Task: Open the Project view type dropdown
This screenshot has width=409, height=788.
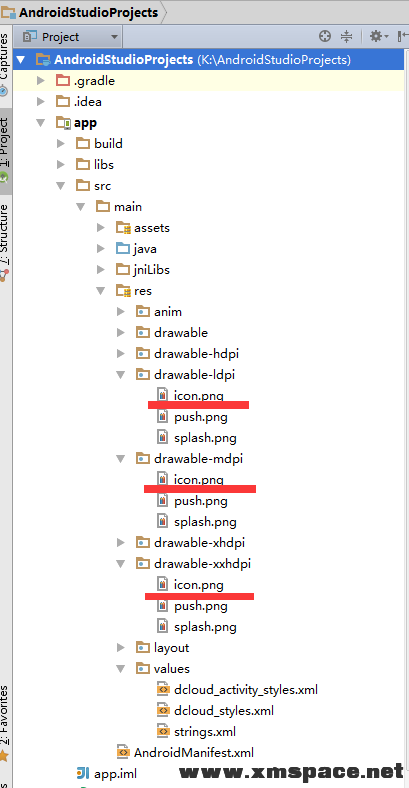Action: [70, 37]
